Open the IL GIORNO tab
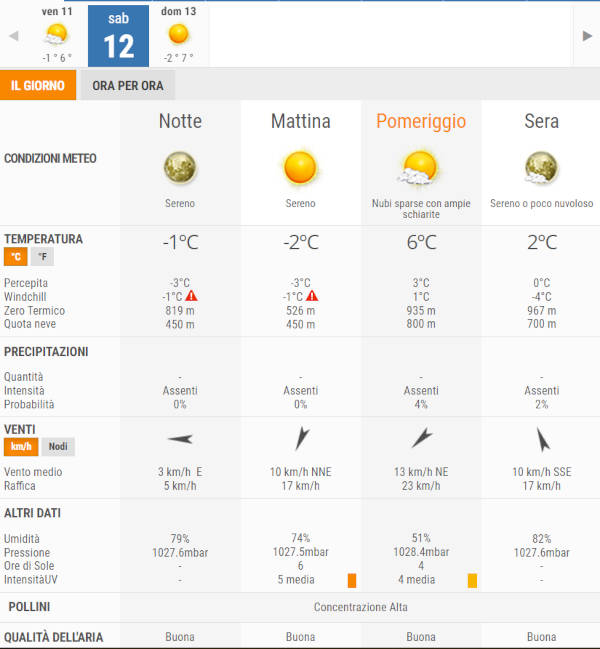This screenshot has width=600, height=649. (38, 85)
